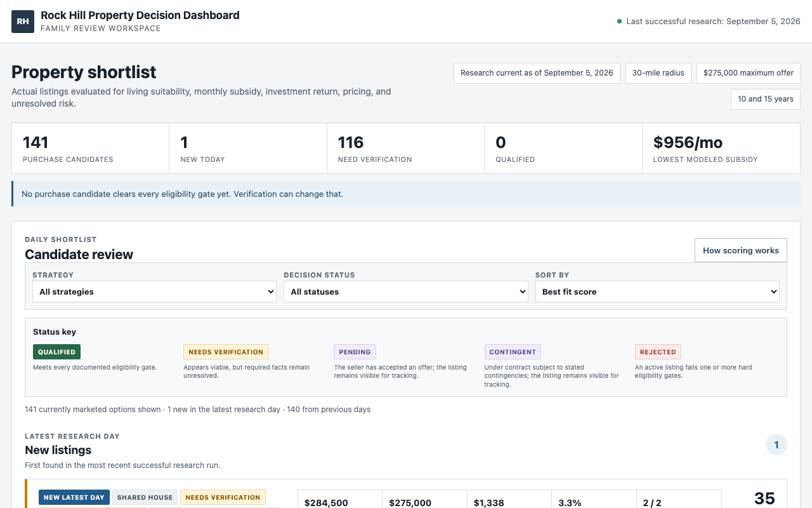Click the $275,000 offer cell
The image size is (812, 508).
coord(425,499)
